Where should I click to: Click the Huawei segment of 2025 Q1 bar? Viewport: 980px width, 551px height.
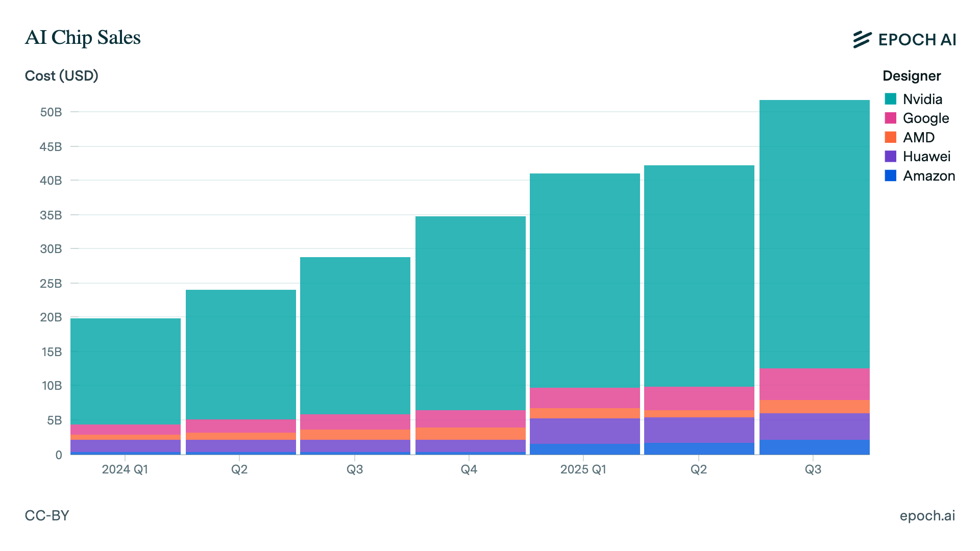pyautogui.click(x=584, y=431)
